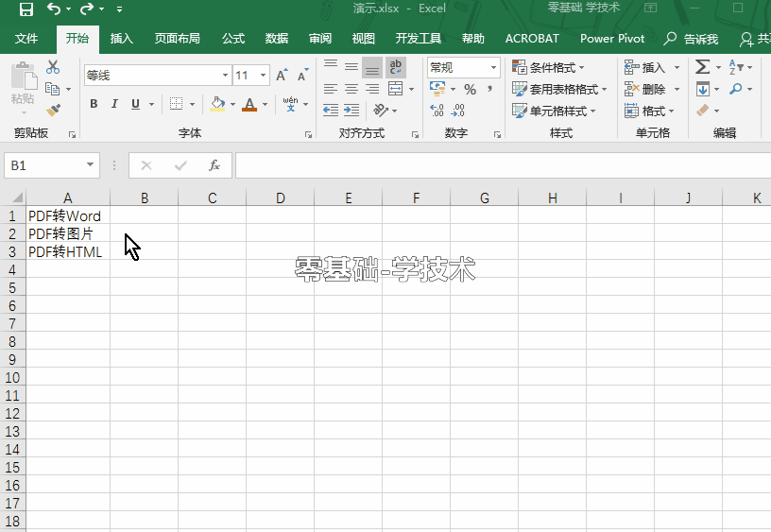
Task: Open Sort and Filter A-Z icon
Action: click(x=736, y=67)
